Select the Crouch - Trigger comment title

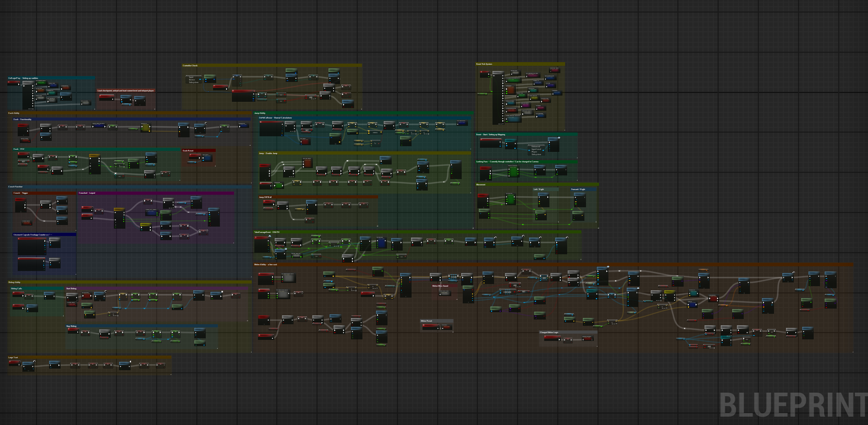point(21,193)
